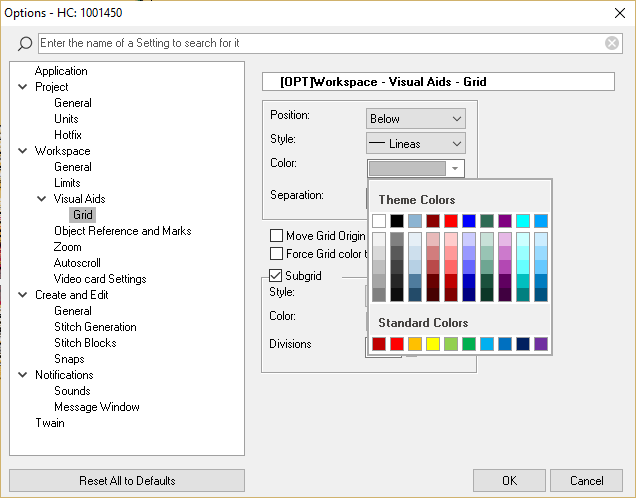Uncheck the Subgrid checkbox
Viewport: 636px width, 498px height.
click(277, 275)
